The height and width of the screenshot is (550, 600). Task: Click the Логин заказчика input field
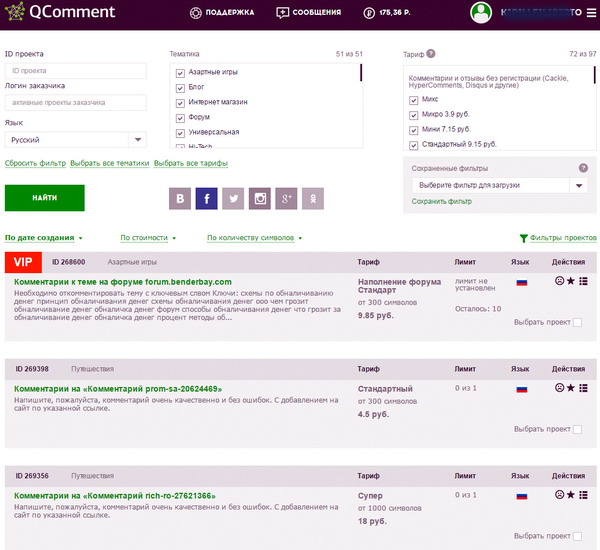point(75,103)
